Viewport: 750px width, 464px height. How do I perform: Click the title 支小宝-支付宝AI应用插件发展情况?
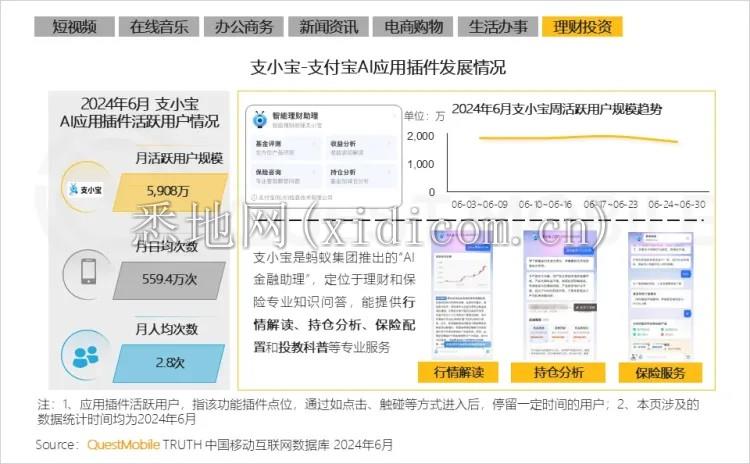click(x=378, y=67)
